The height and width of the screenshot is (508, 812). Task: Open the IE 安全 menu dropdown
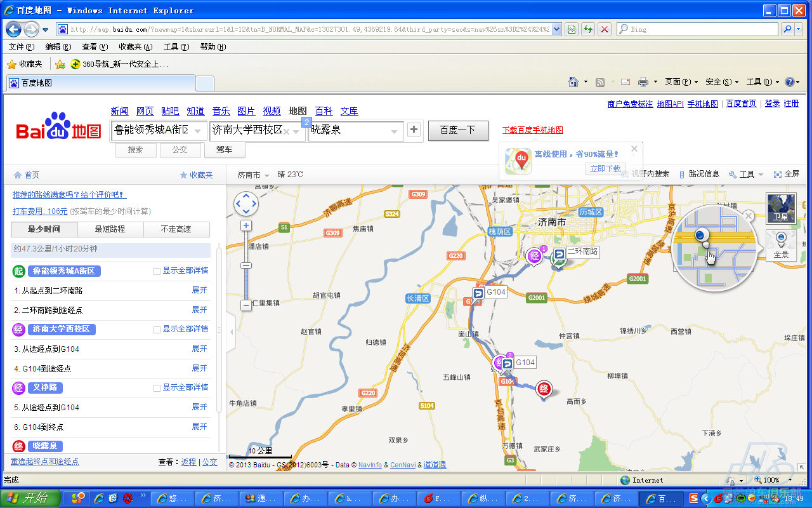tap(722, 82)
